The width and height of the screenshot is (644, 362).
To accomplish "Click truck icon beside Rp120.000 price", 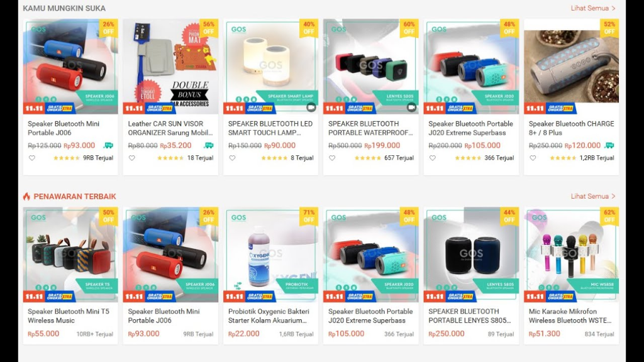I will [609, 145].
